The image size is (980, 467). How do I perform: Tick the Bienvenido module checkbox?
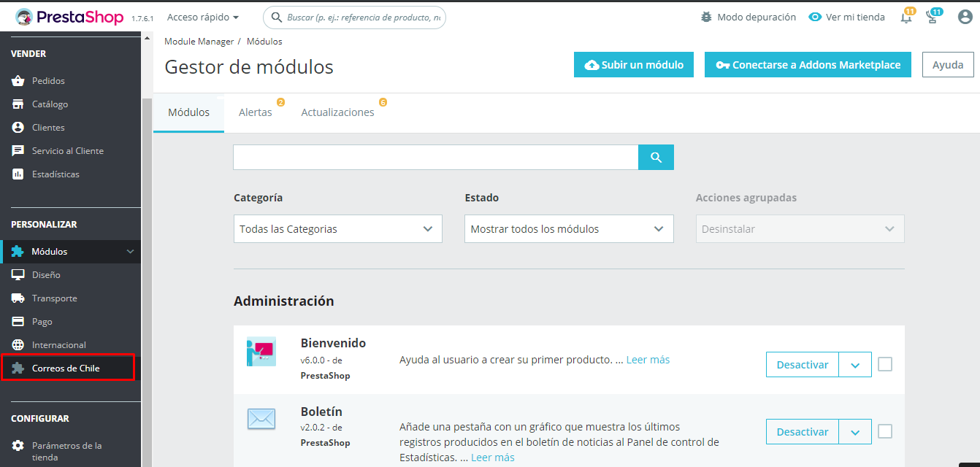885,364
